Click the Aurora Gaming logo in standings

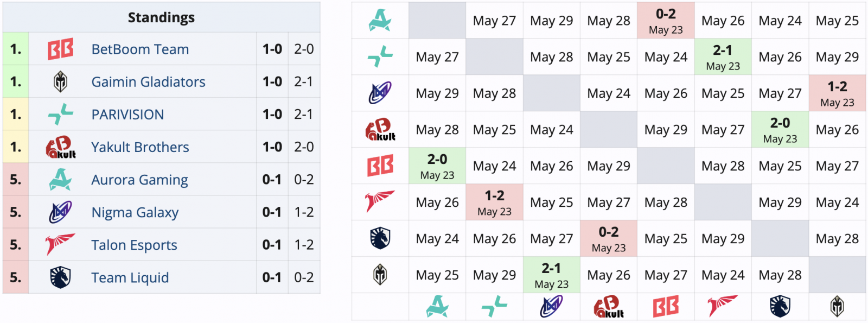pyautogui.click(x=60, y=180)
